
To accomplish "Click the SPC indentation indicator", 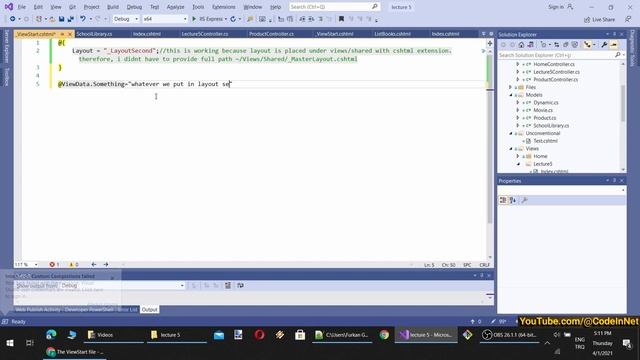I will tap(467, 265).
